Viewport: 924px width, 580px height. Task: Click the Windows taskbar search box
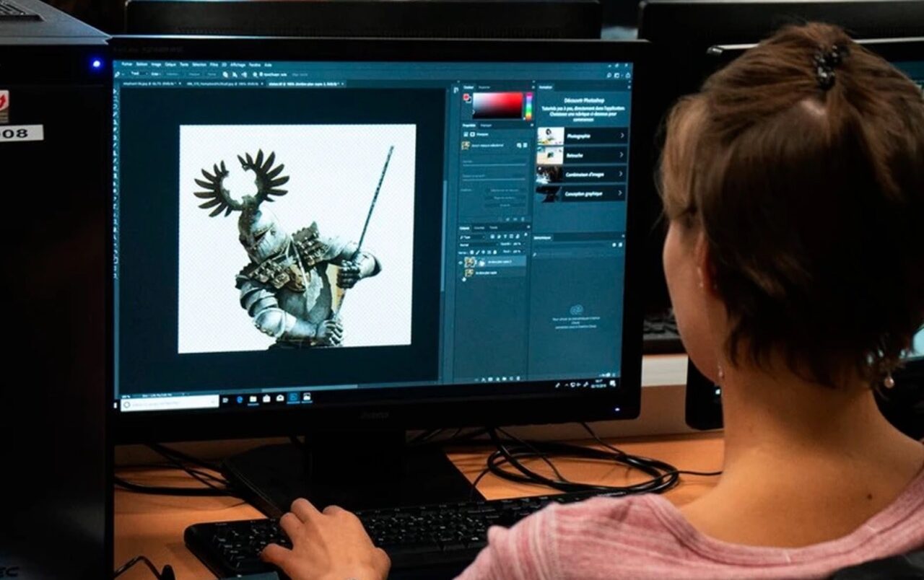(170, 403)
